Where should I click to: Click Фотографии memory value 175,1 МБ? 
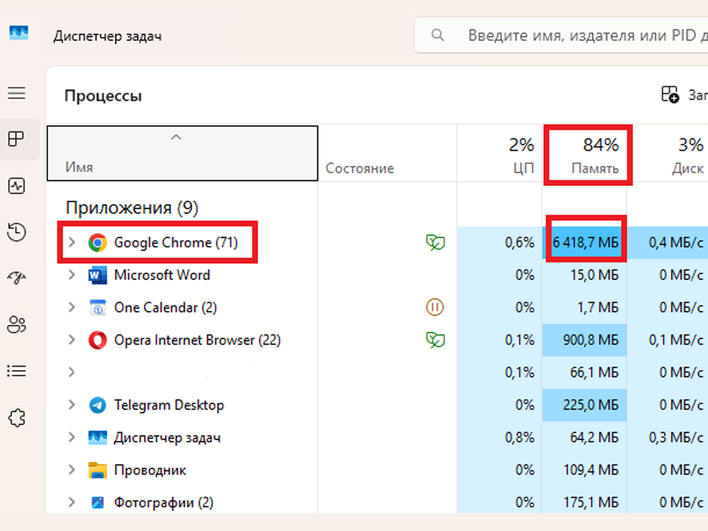tap(591, 503)
